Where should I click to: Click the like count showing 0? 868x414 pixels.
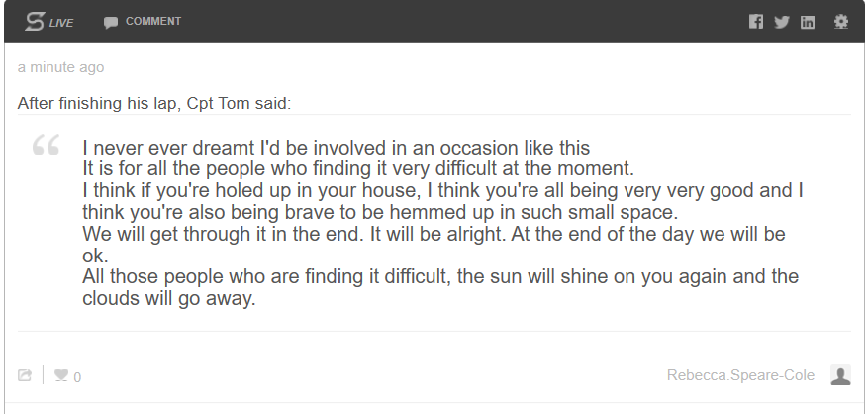pos(77,377)
